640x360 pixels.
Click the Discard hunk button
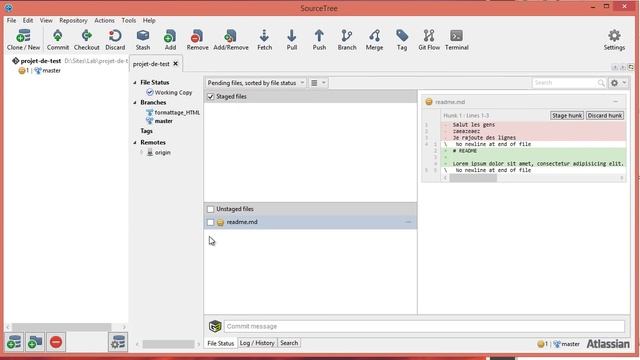(x=605, y=116)
